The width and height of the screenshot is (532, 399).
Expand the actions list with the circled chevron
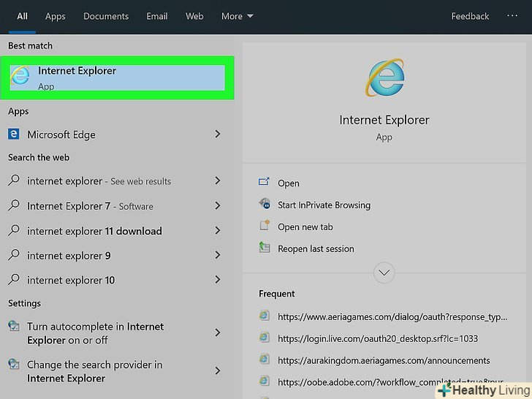click(x=384, y=273)
